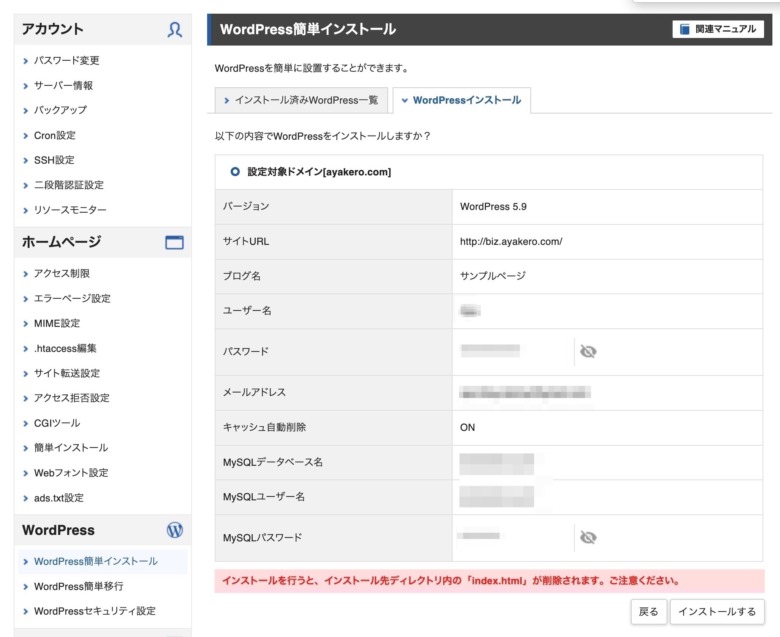The height and width of the screenshot is (637, 780).
Task: Click the chevron before CGIツール
Action: tap(25, 424)
